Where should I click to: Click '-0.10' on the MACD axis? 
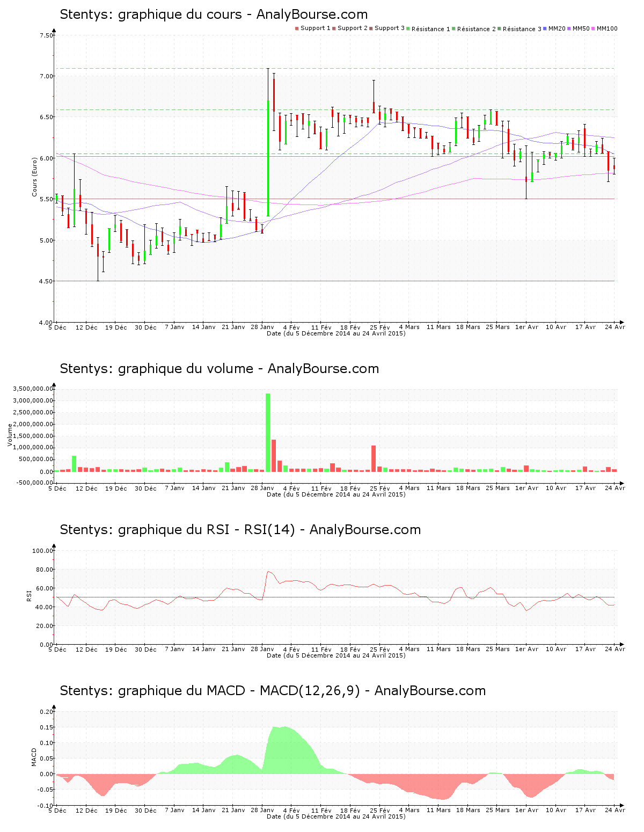pos(46,806)
